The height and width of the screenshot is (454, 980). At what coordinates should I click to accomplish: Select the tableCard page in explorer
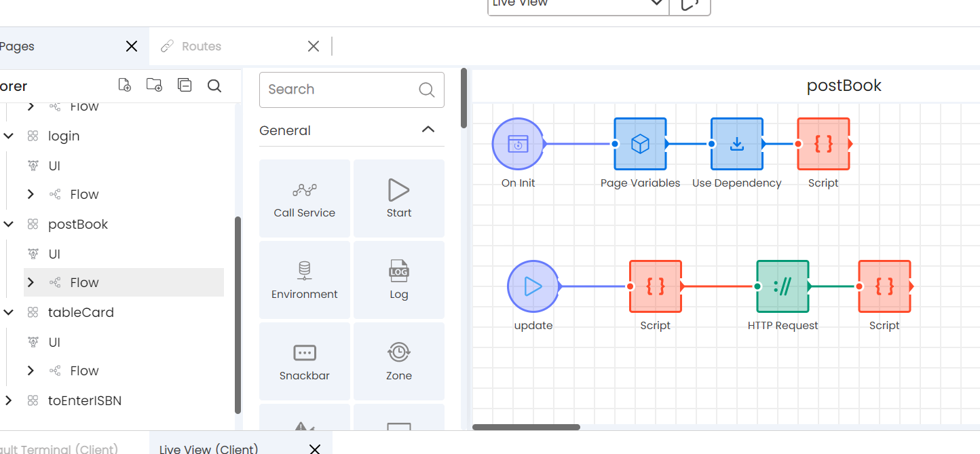click(x=81, y=312)
